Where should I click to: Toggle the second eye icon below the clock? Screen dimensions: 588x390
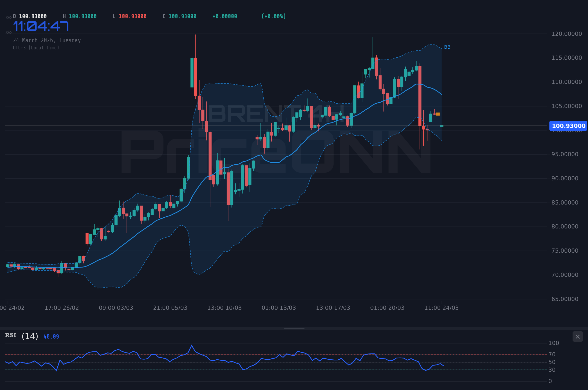[x=8, y=32]
